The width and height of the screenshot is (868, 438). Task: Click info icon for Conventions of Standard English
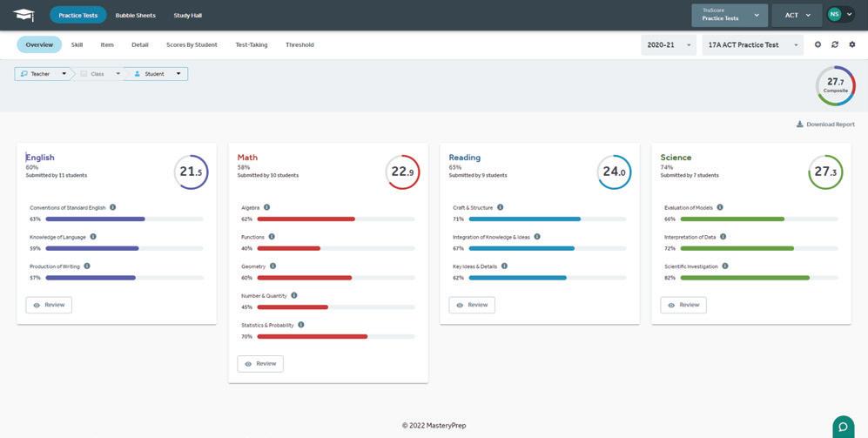[113, 207]
